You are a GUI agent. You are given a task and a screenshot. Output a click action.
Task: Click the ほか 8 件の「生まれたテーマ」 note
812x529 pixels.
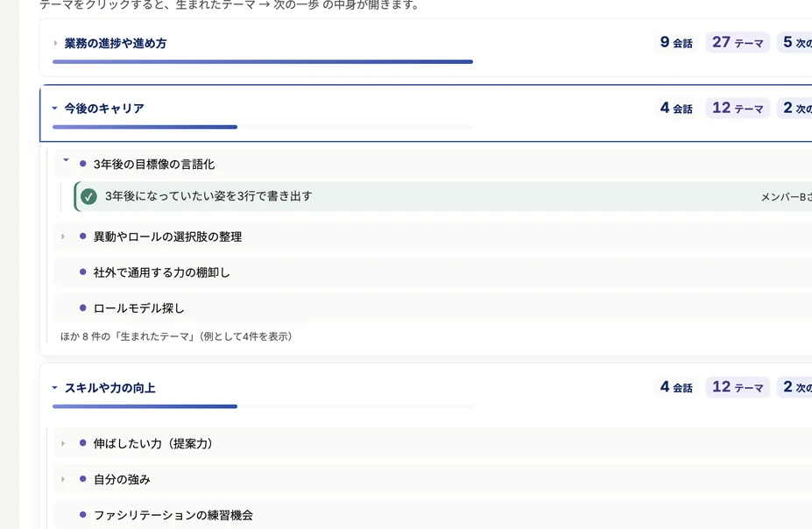[176, 337]
